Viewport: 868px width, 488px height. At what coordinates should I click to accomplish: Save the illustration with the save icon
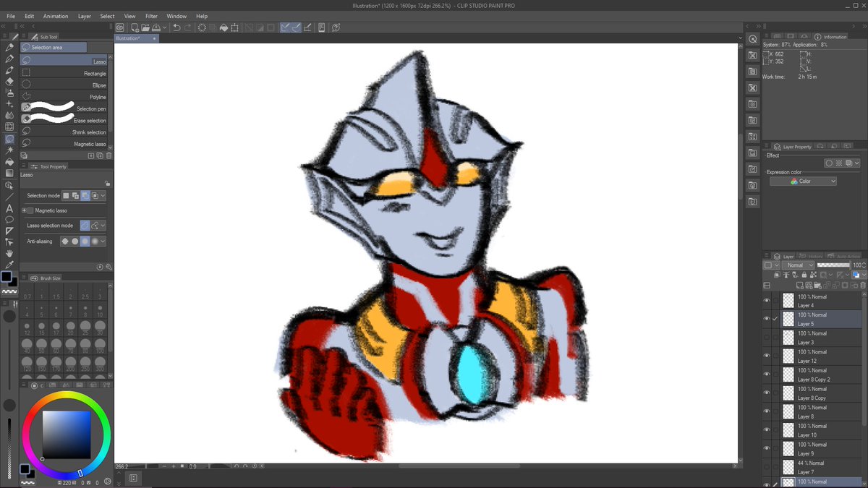156,27
